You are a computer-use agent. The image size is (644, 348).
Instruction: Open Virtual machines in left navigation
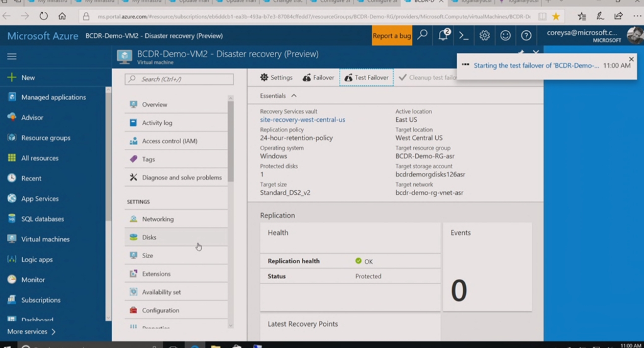(45, 239)
